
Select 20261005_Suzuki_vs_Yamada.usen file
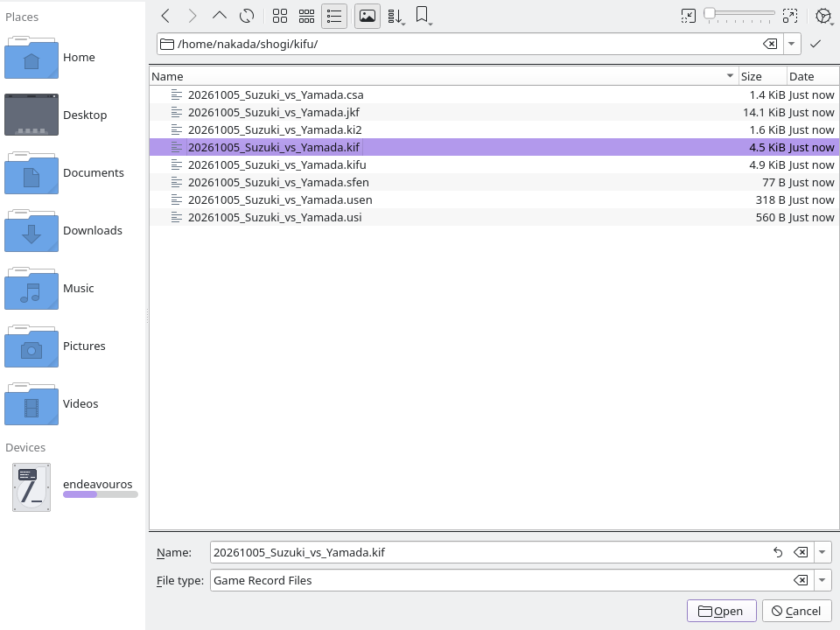pos(493,199)
